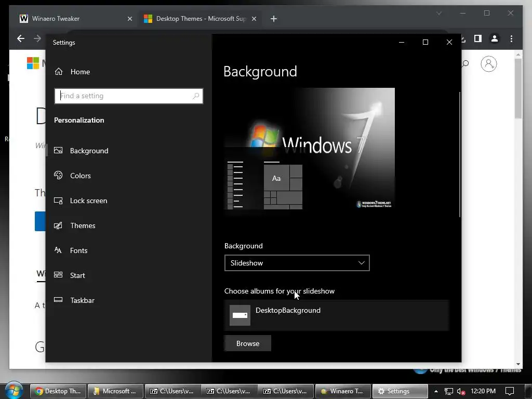Select the DesktopBackground album entry
The image size is (532, 399).
(x=337, y=315)
